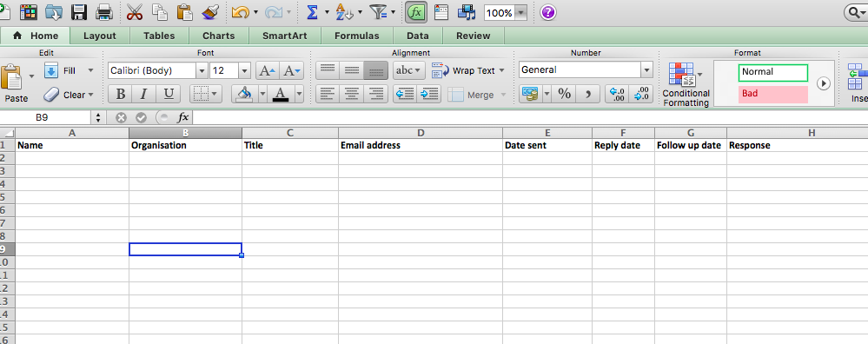This screenshot has width=868, height=344.
Task: Click the font color A button
Action: [x=282, y=94]
